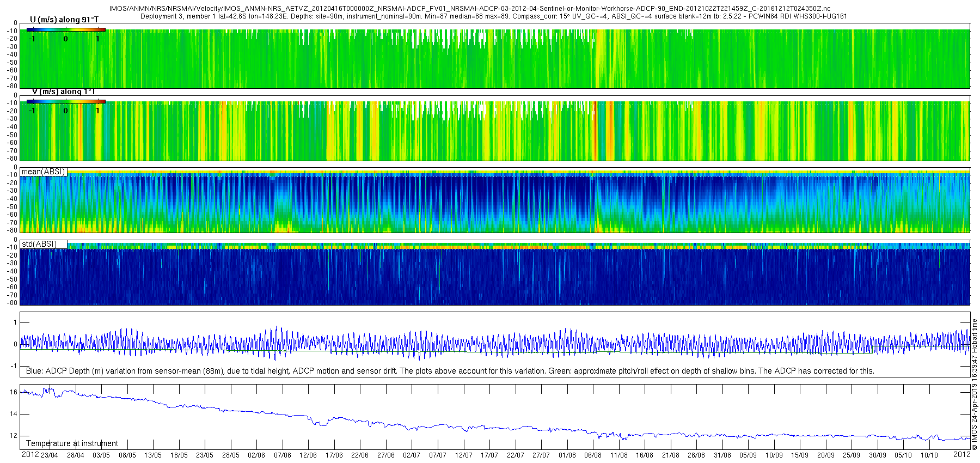Viewport: 980px width, 463px height.
Task: Click the 06/08 date tick label
Action: 592,455
